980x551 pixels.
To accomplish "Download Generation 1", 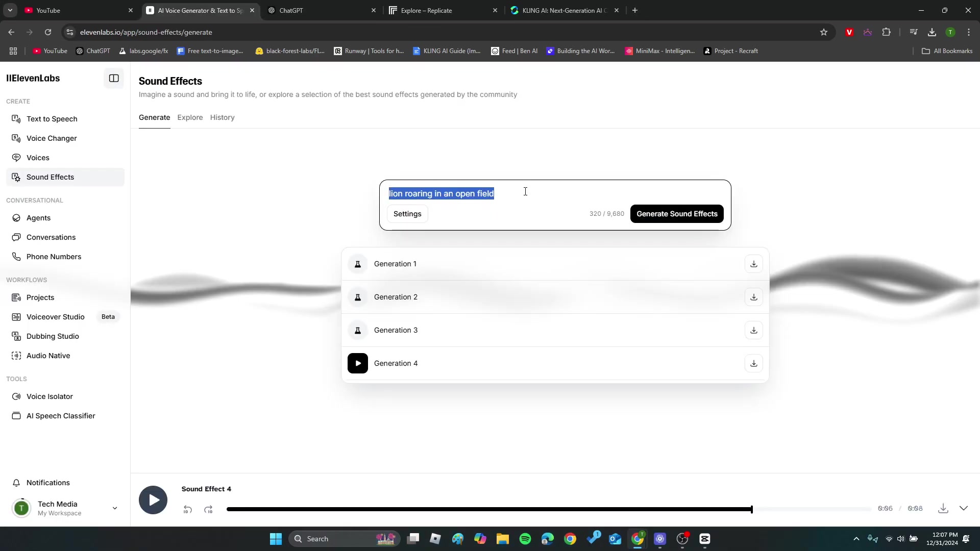I will (x=754, y=264).
